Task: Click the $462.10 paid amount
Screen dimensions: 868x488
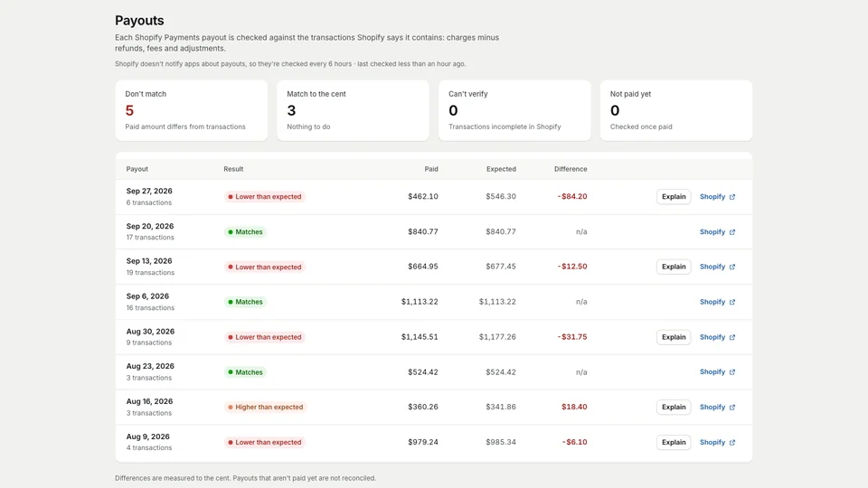Action: coord(423,196)
